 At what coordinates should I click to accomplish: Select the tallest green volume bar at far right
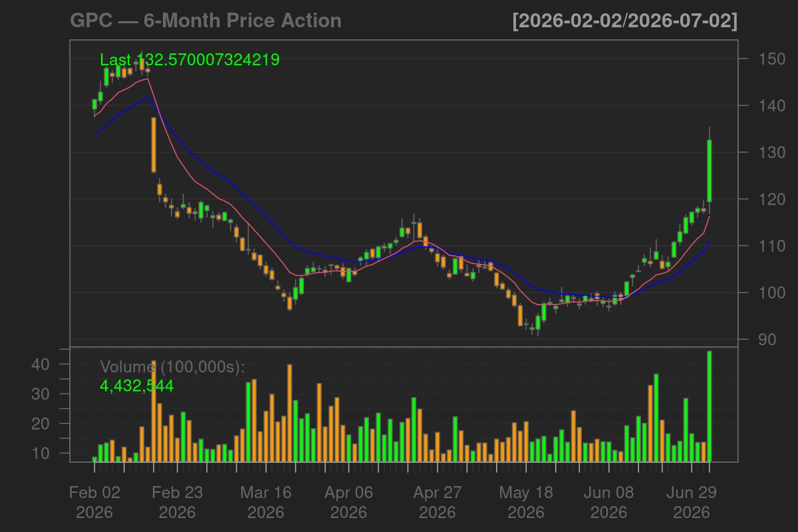[x=710, y=406]
